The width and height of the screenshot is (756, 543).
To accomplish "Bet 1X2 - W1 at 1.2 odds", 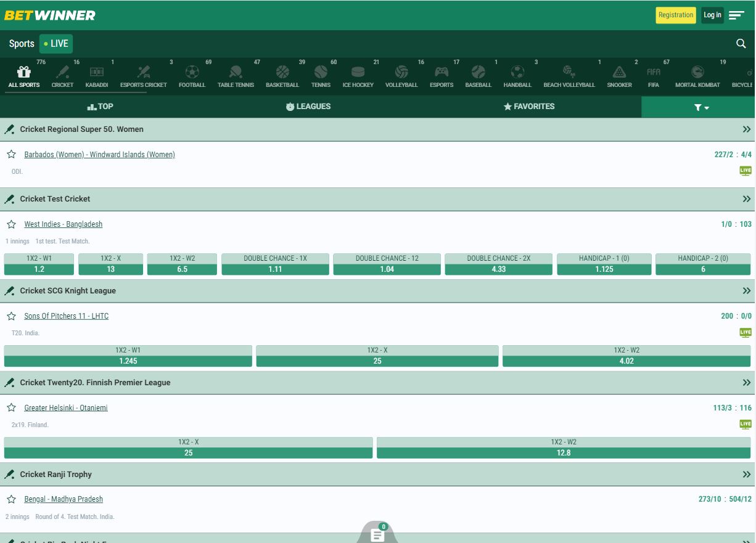I will 39,264.
